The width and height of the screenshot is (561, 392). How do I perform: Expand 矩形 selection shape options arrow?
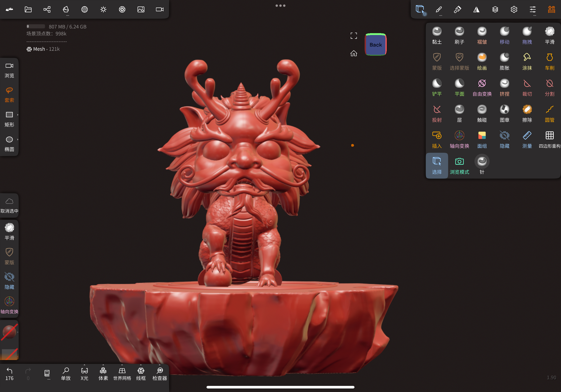[18, 115]
